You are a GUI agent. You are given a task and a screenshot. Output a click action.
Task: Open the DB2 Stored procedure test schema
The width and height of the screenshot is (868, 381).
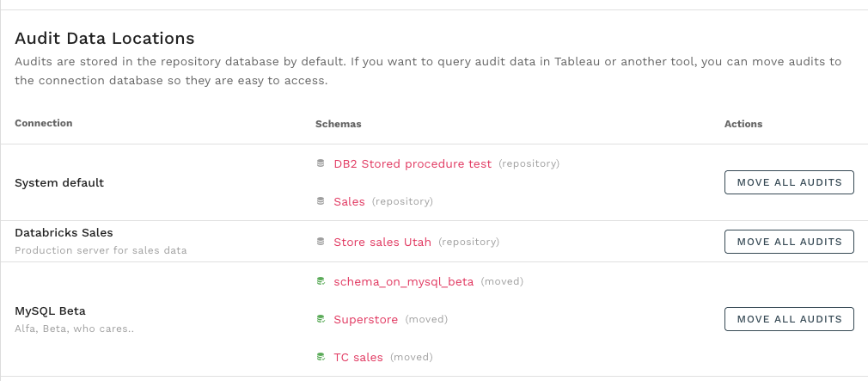(413, 163)
